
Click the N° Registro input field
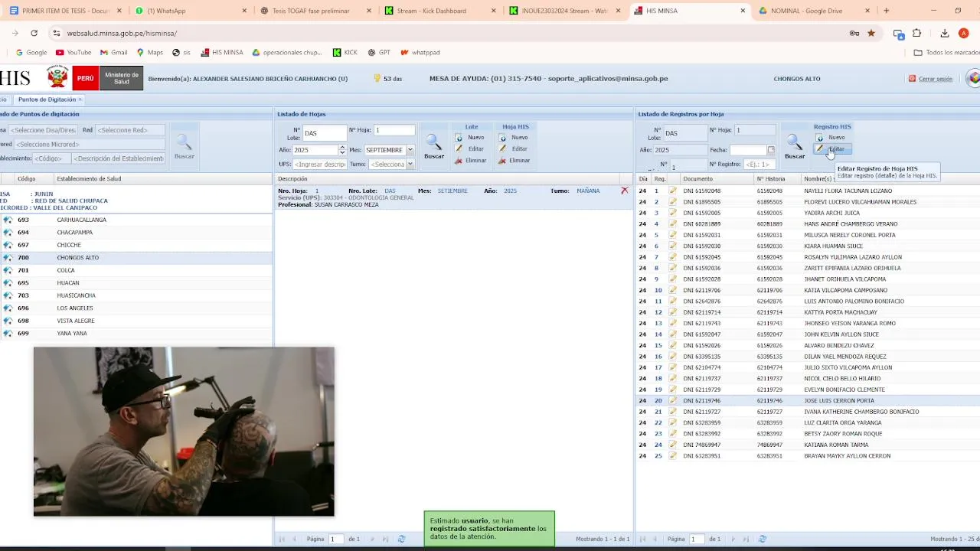pos(759,164)
